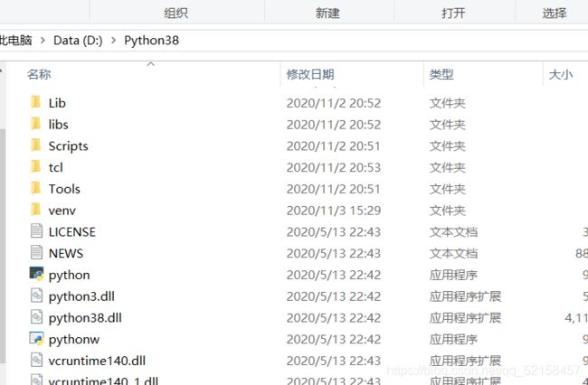This screenshot has height=385, width=588.
Task: Expand breadcrumb chevron after 此电脑
Action: (x=43, y=40)
